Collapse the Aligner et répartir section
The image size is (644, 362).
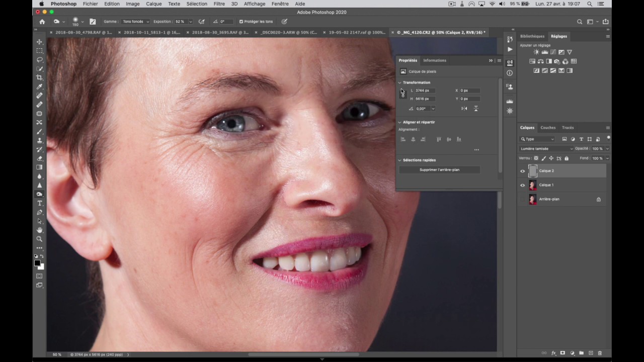point(400,122)
